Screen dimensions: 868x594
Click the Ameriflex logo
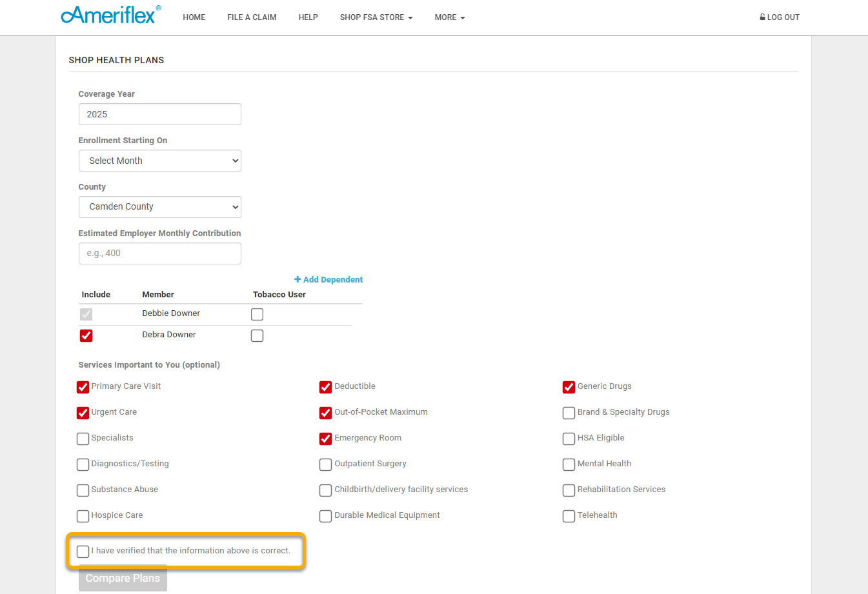click(110, 15)
